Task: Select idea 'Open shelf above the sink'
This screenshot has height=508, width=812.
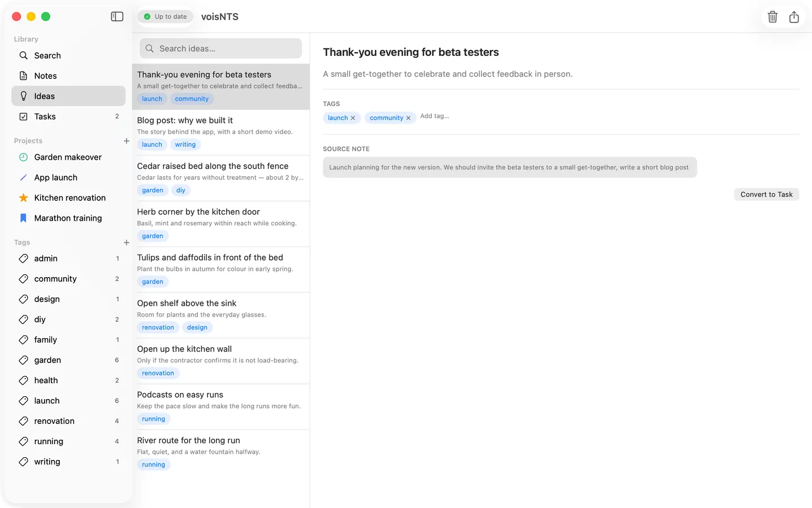Action: pos(221,316)
